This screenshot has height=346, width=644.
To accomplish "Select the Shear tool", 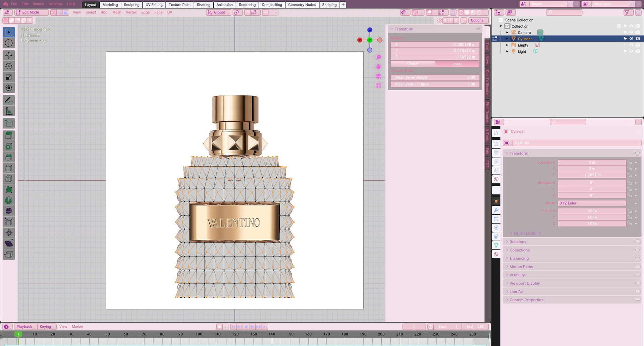I will pos(9,243).
